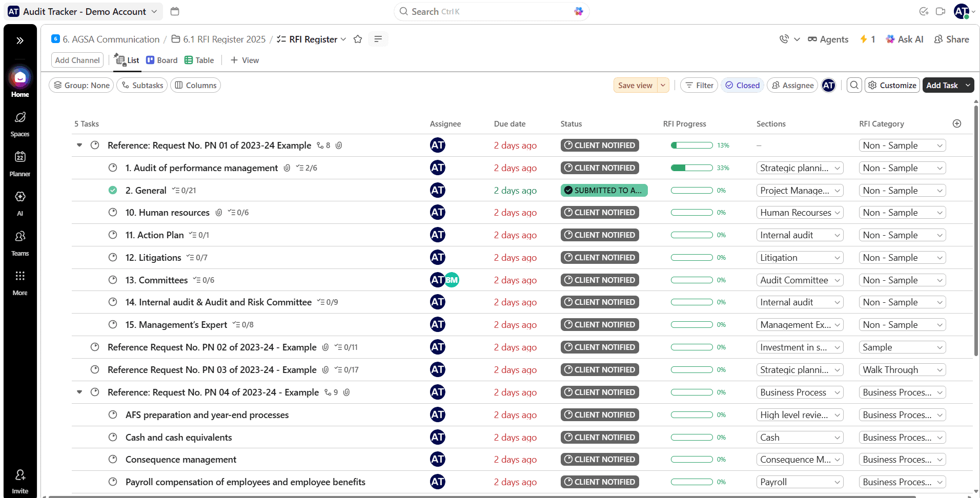Toggle status circle of 2. General task
The width and height of the screenshot is (980, 498).
click(x=113, y=191)
